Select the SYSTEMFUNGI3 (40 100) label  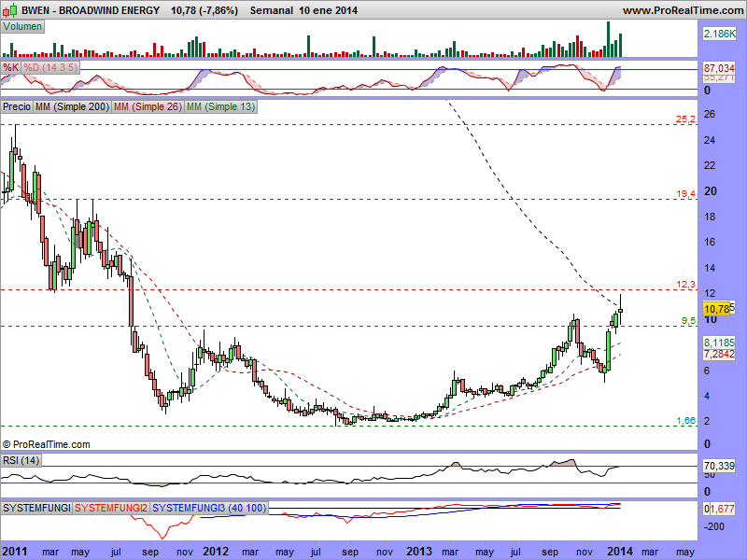208,508
